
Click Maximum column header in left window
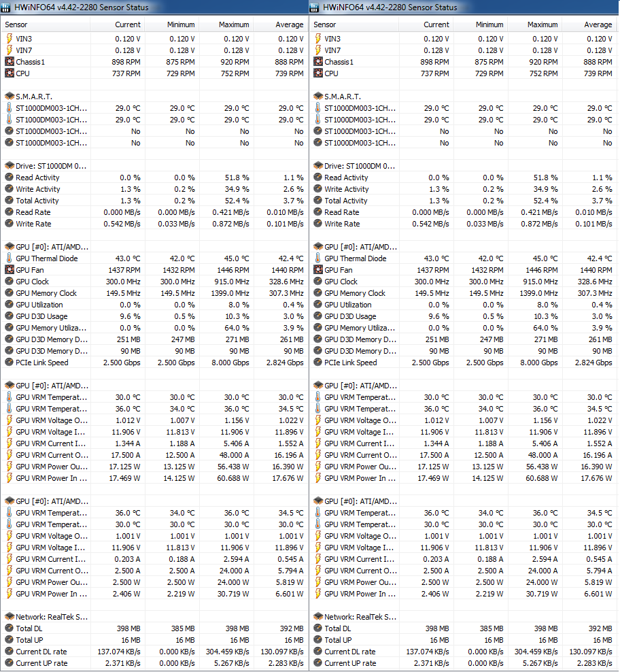tap(226, 25)
